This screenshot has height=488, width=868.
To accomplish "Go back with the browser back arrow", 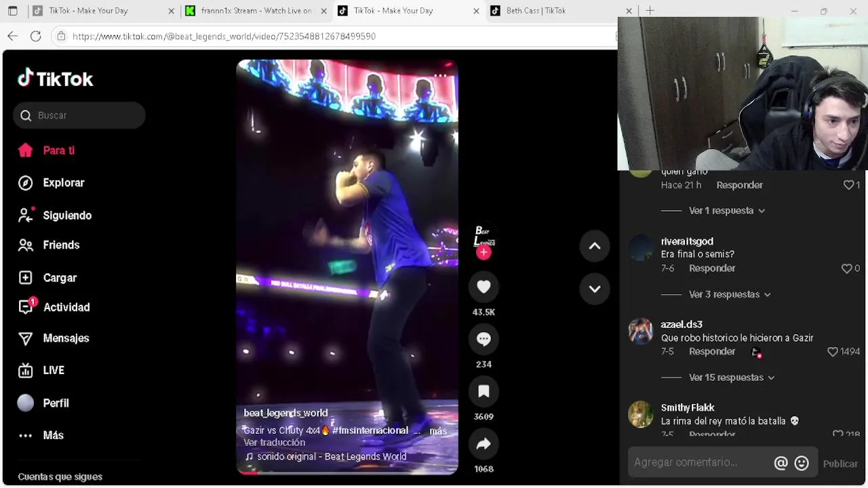I will tap(13, 36).
